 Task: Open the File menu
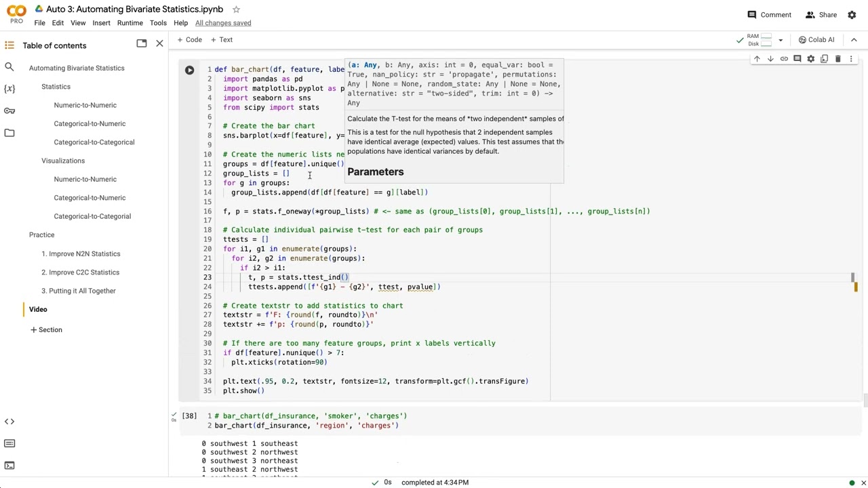point(40,23)
